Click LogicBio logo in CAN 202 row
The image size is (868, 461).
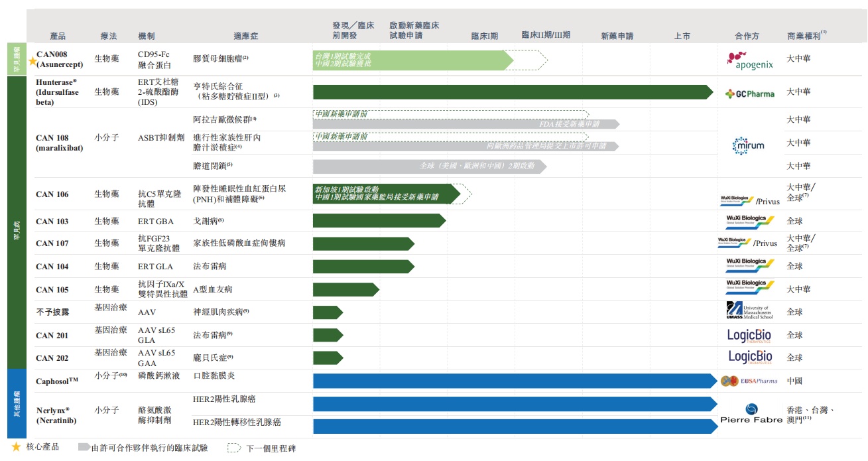tap(750, 358)
